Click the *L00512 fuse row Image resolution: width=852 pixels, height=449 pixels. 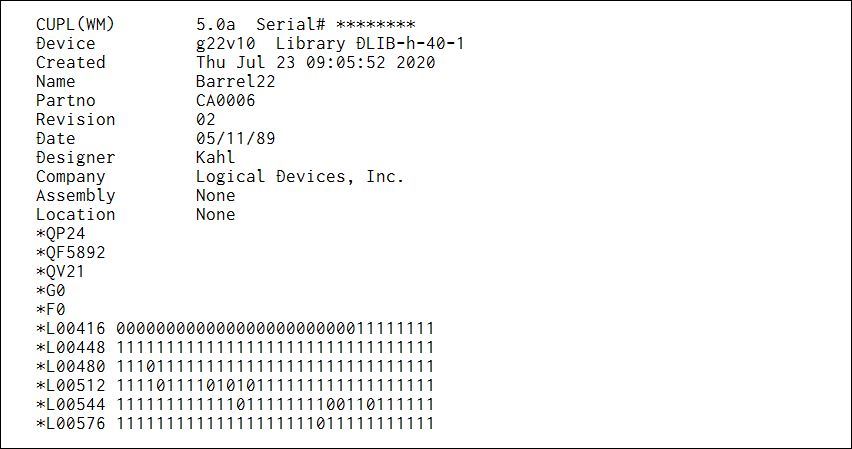click(x=235, y=385)
